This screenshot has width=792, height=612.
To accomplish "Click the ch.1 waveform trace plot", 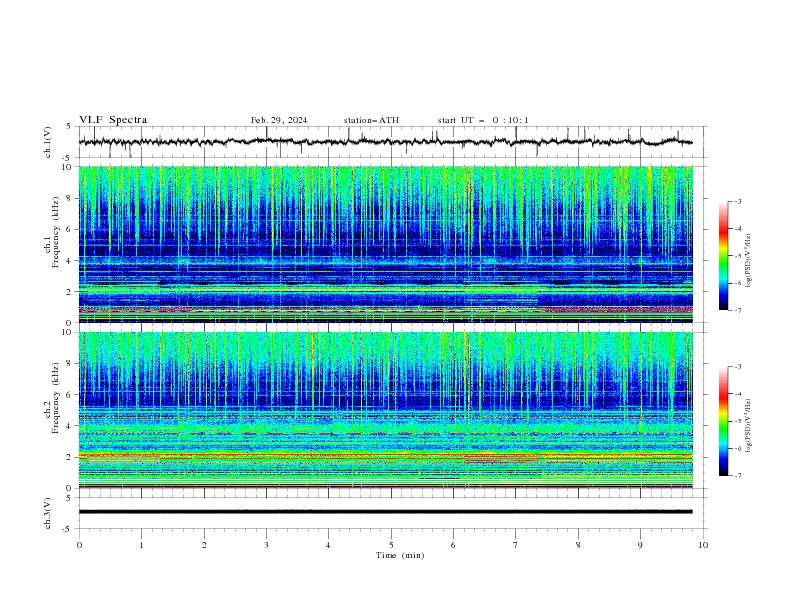I will [385, 142].
